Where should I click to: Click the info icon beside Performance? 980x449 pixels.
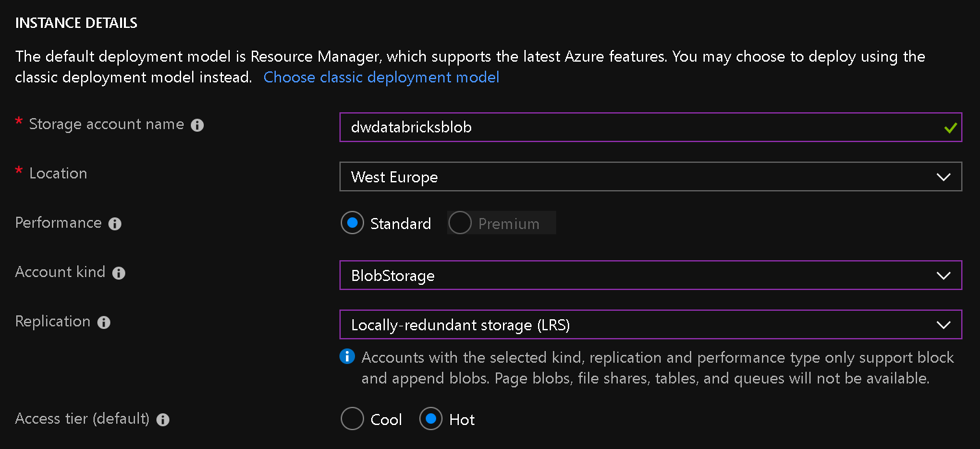[x=115, y=224]
